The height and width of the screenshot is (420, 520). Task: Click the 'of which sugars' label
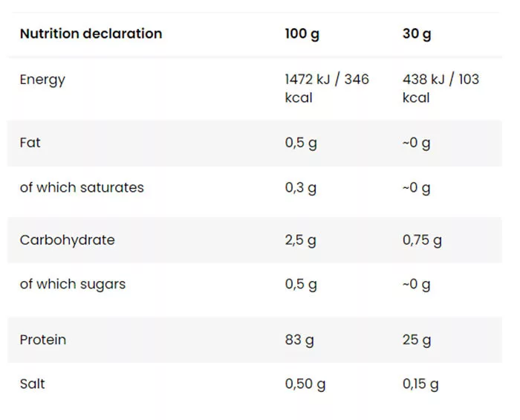[x=73, y=284]
